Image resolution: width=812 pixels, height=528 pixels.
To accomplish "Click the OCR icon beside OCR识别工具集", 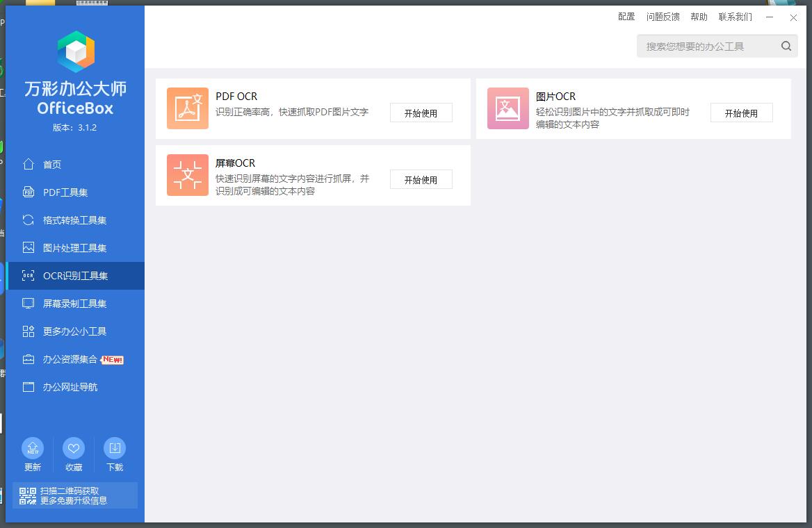I will point(29,275).
